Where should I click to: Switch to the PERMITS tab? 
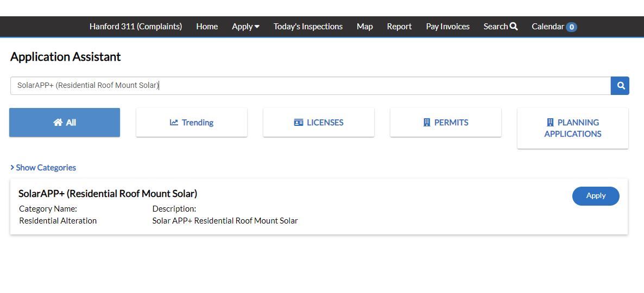click(x=446, y=122)
